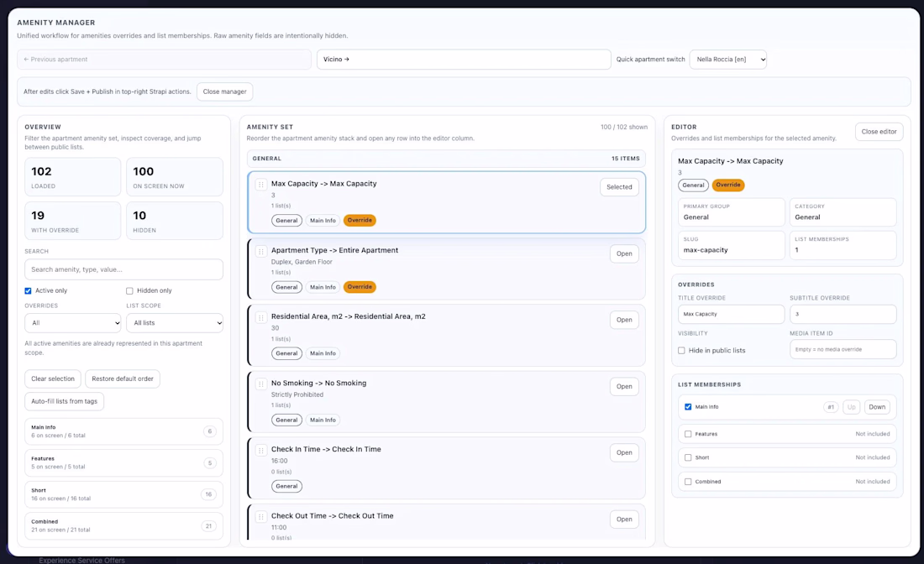Screen dimensions: 924x564
Task: Click drag handle icon for Check Out Time row
Action: (x=260, y=517)
